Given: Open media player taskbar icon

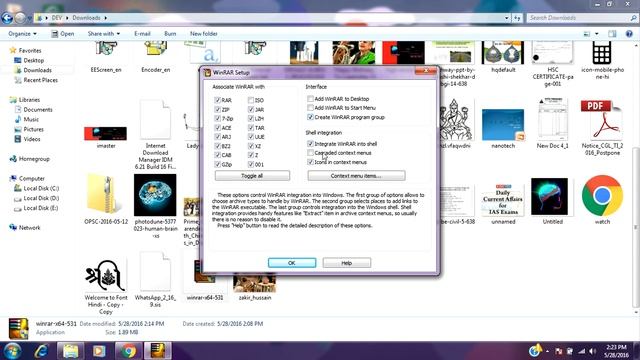Looking at the screenshot, I should [x=99, y=351].
